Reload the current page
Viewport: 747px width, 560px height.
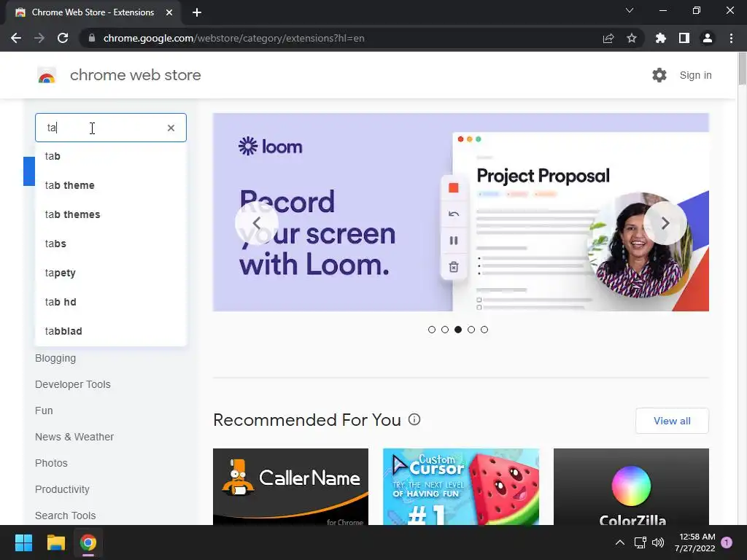tap(63, 38)
